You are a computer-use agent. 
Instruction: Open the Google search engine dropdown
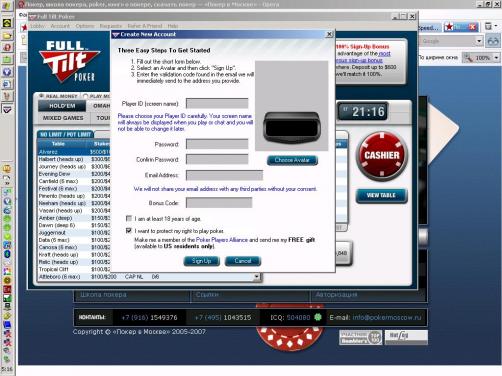[479, 41]
